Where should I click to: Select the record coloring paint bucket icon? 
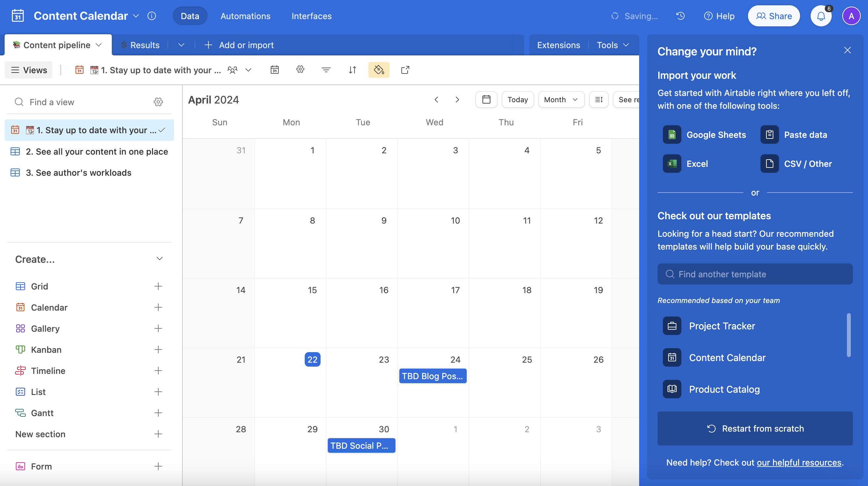[379, 70]
